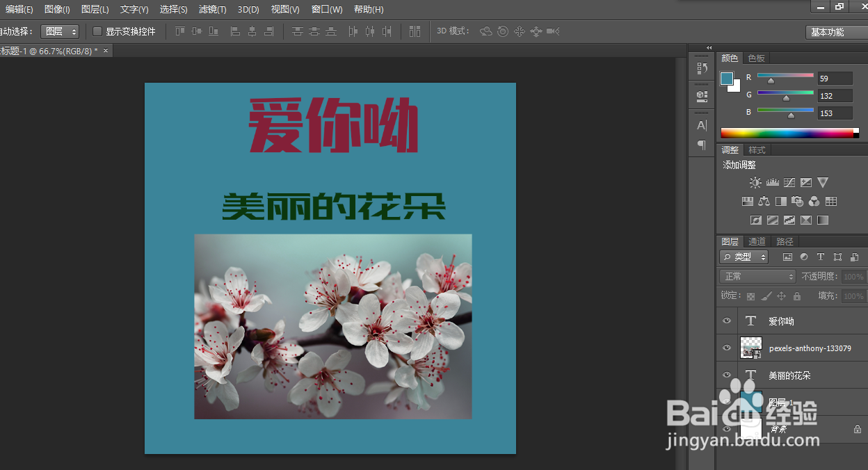The width and height of the screenshot is (868, 470).
Task: Click the G value input field
Action: [835, 96]
